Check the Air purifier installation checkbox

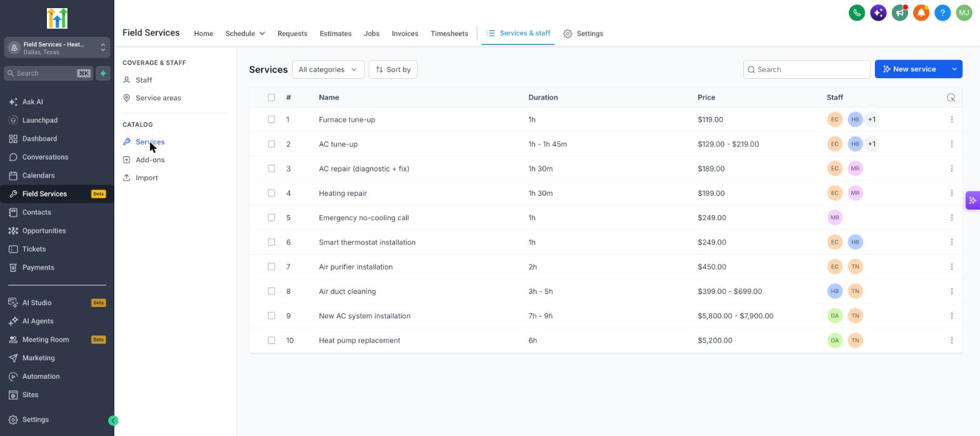coord(271,266)
